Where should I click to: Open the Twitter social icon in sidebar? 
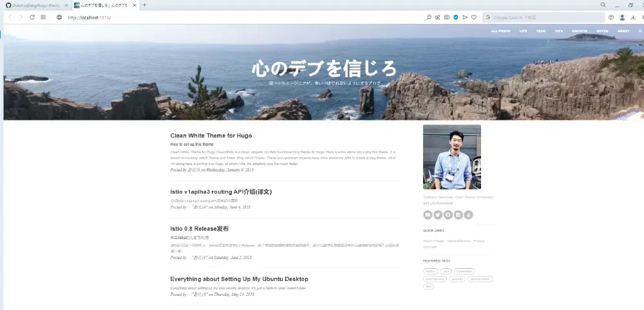(438, 215)
